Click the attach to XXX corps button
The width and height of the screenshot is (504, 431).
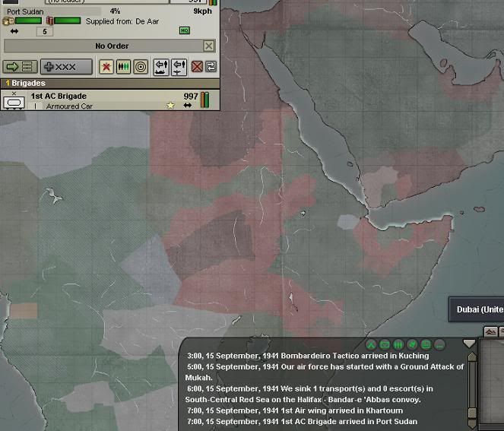(x=67, y=67)
